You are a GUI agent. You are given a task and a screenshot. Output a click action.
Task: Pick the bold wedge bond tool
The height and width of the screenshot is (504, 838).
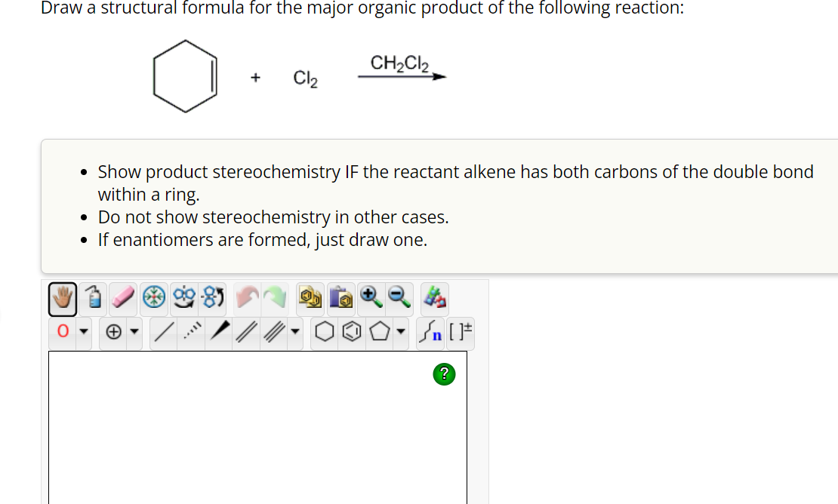218,331
